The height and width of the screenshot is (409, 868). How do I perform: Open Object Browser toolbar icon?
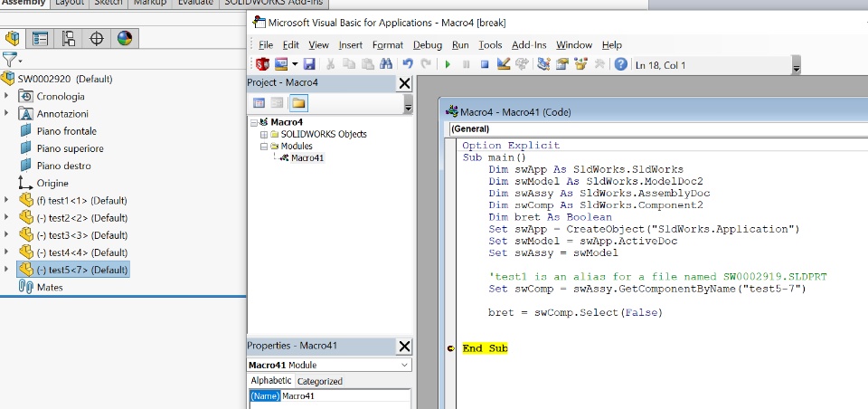point(580,64)
